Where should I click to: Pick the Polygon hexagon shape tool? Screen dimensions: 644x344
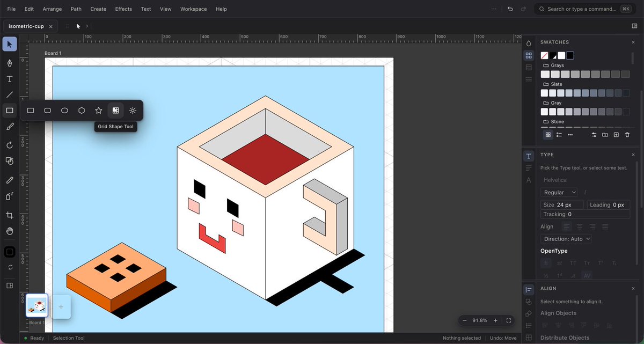click(82, 111)
